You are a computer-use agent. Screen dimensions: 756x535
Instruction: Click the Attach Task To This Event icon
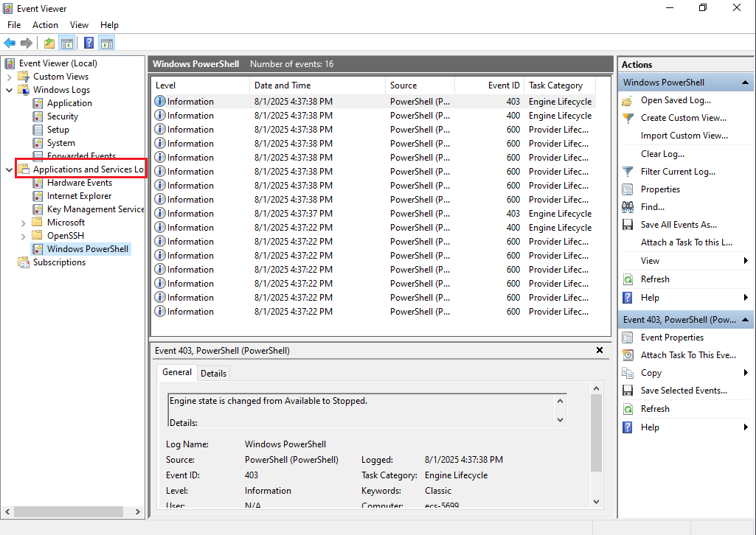coord(627,355)
